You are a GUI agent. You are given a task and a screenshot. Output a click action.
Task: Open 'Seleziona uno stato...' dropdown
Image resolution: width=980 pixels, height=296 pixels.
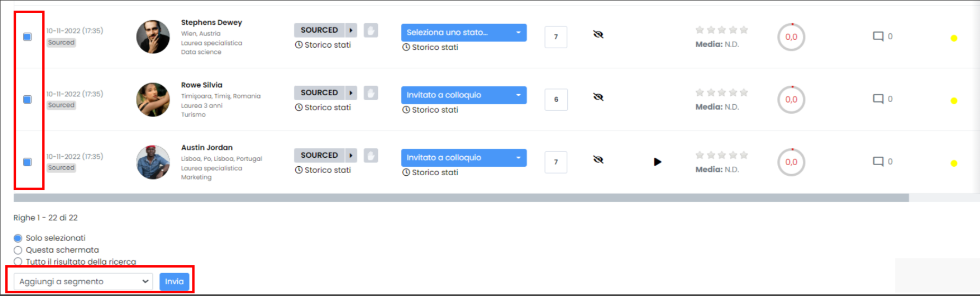[464, 32]
